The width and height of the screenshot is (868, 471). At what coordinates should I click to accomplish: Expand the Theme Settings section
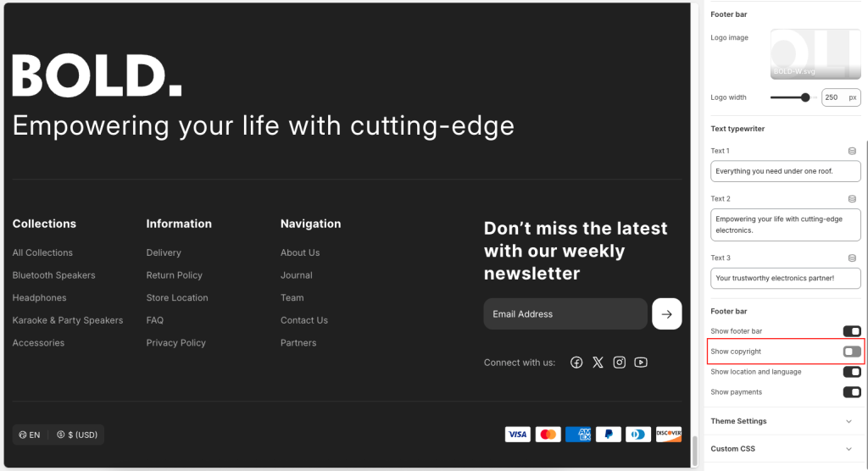pyautogui.click(x=782, y=421)
